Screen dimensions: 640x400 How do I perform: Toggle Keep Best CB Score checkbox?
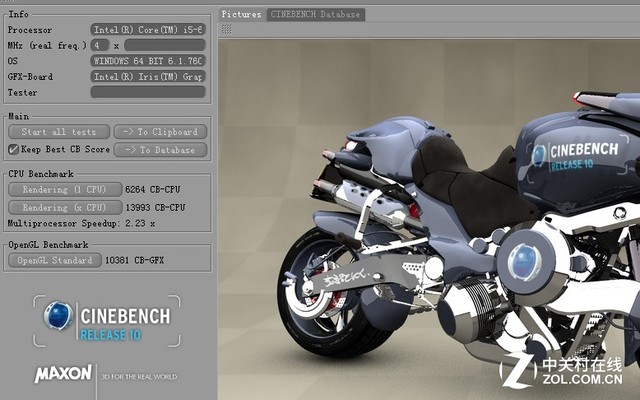coord(13,149)
